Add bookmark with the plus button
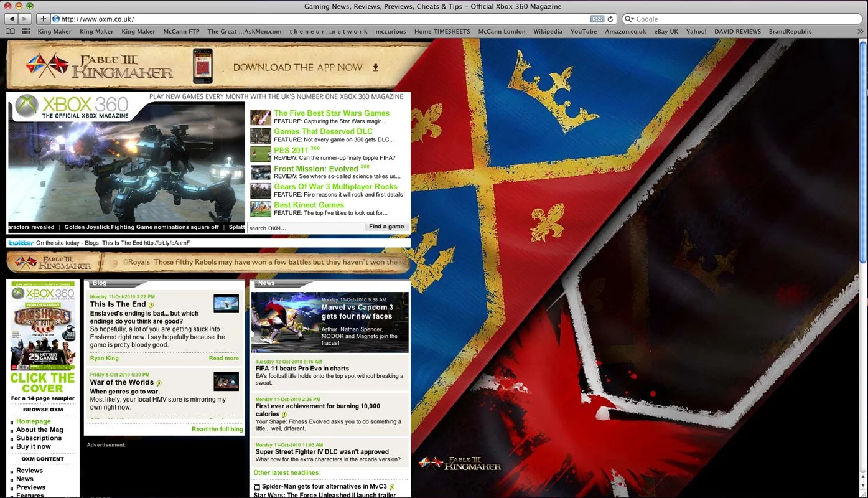 (x=43, y=19)
